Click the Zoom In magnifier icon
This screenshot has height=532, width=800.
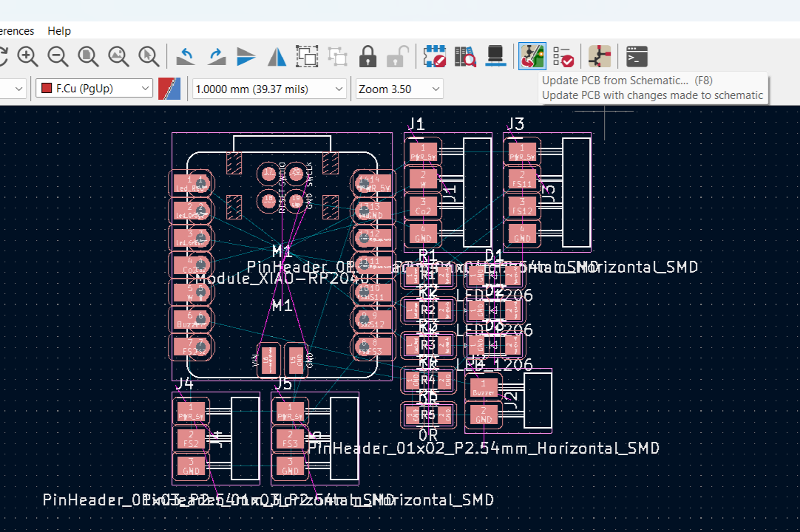(27, 56)
